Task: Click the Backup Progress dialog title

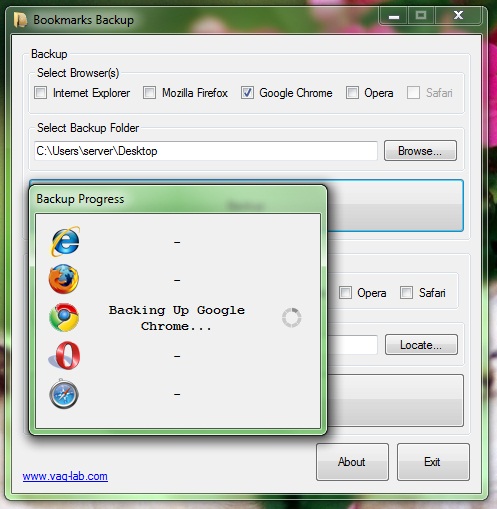Action: coord(80,199)
